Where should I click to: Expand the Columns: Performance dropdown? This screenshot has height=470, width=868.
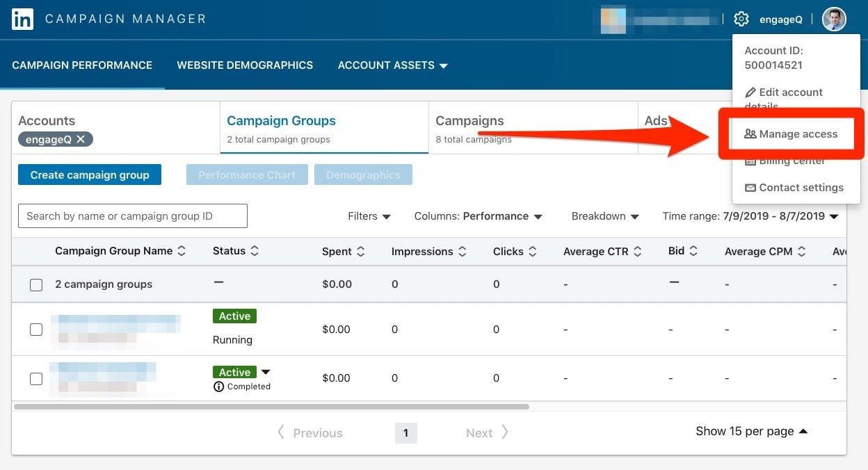tap(478, 216)
